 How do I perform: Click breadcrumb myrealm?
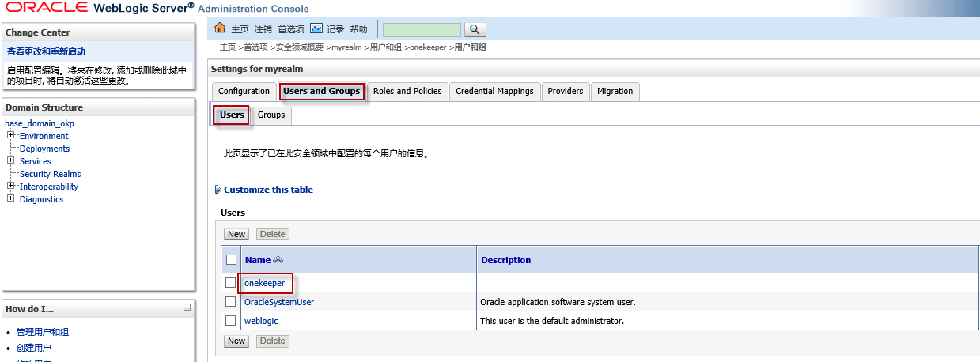(x=346, y=47)
